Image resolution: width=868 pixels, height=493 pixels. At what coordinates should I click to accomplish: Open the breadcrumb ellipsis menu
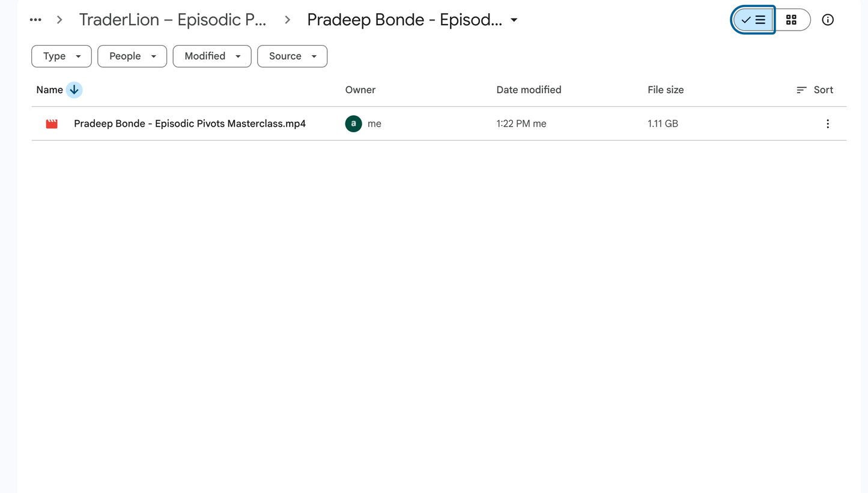(x=35, y=20)
